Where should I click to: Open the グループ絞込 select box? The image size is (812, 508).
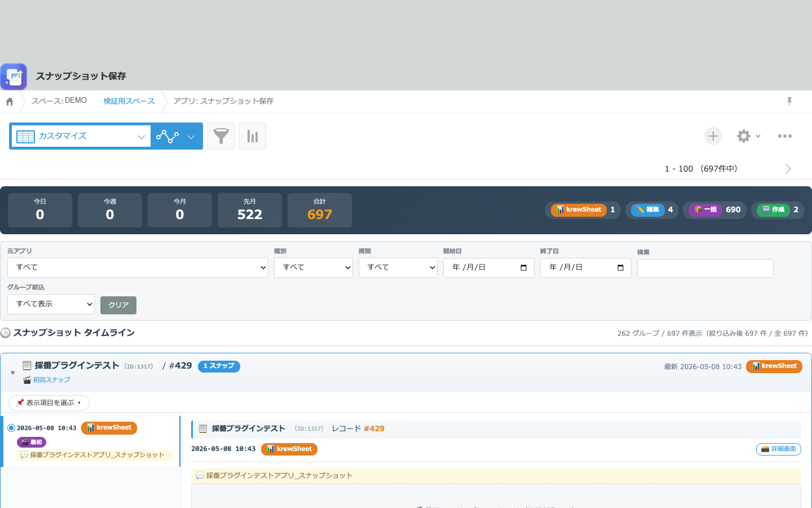[51, 304]
